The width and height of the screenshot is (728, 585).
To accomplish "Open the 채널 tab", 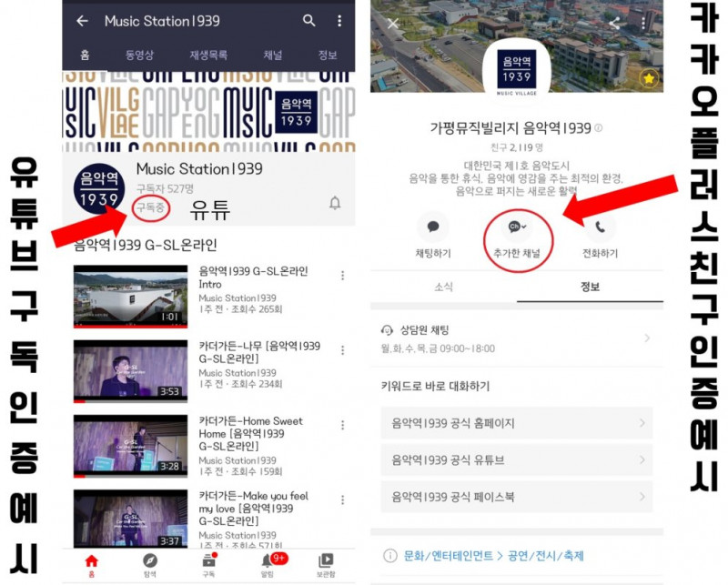I will click(272, 55).
